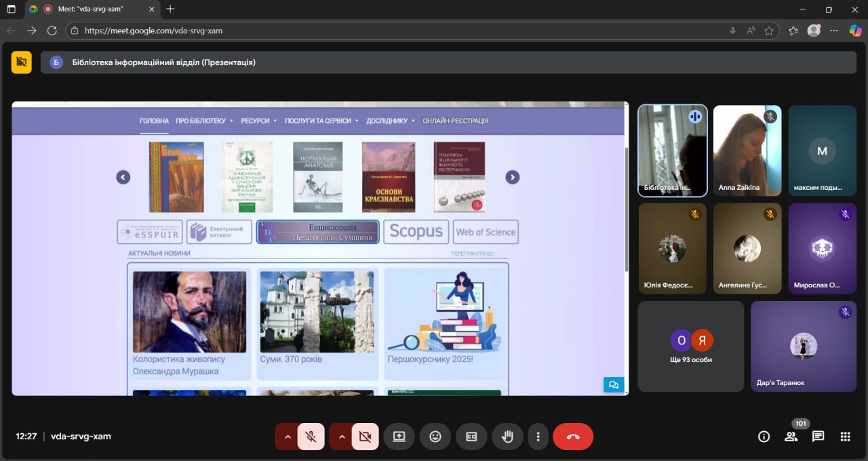Open the More options three-dot menu
This screenshot has height=461, width=868.
[x=538, y=437]
